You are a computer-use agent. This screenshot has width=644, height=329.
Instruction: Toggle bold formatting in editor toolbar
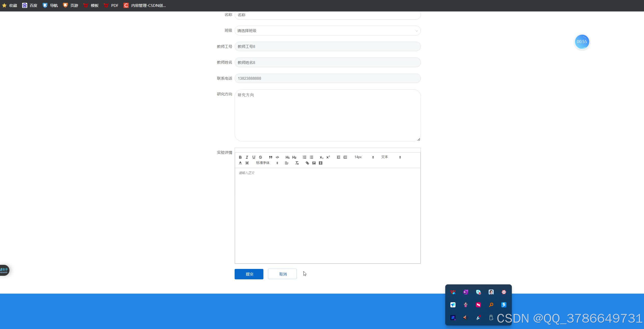click(x=240, y=157)
